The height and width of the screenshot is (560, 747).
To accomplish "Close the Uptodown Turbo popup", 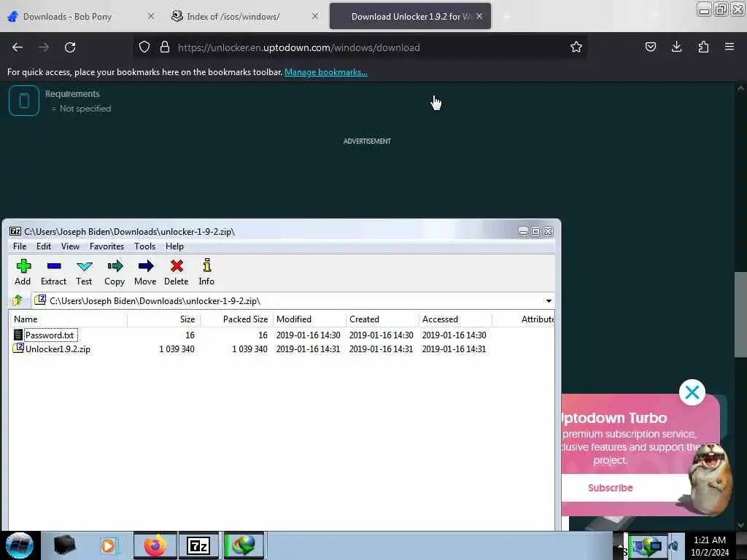I will point(692,392).
